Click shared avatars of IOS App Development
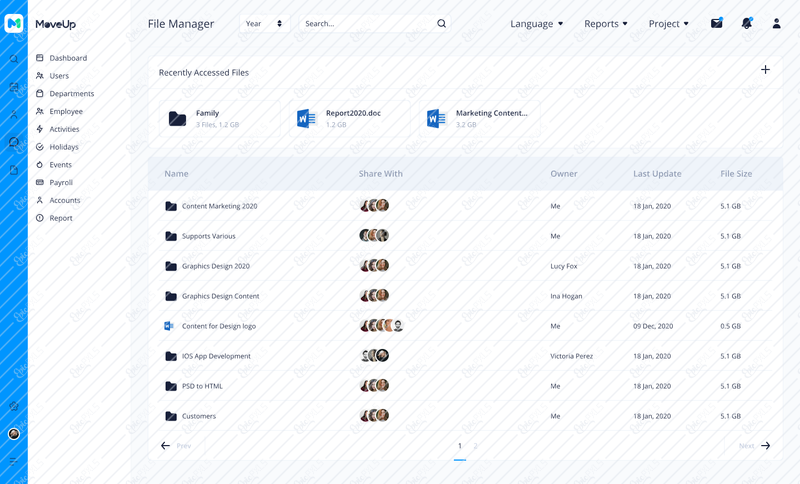800x484 pixels. pos(374,355)
